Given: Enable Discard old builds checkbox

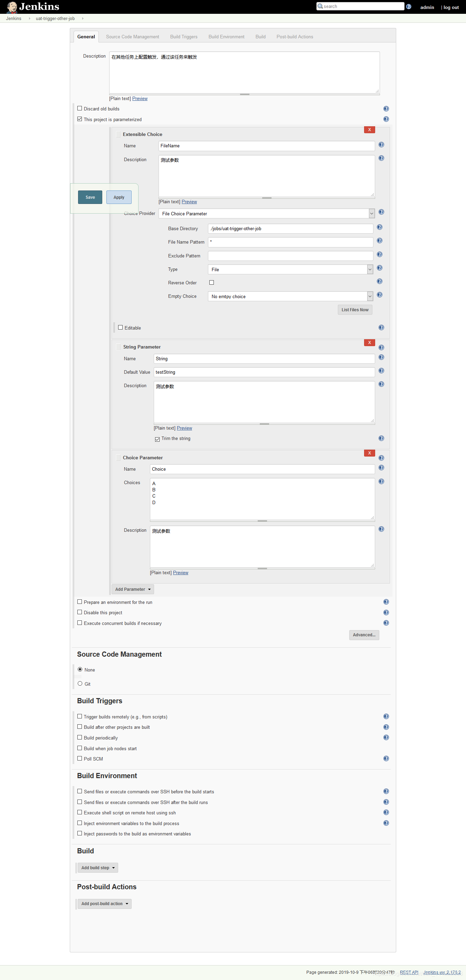Looking at the screenshot, I should pos(79,108).
